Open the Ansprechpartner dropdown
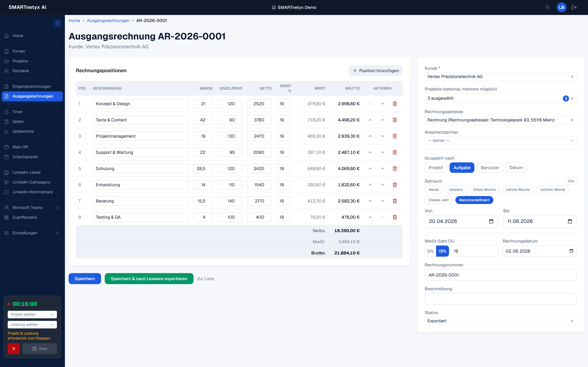Viewport: 588px width, 367px height. pyautogui.click(x=501, y=141)
